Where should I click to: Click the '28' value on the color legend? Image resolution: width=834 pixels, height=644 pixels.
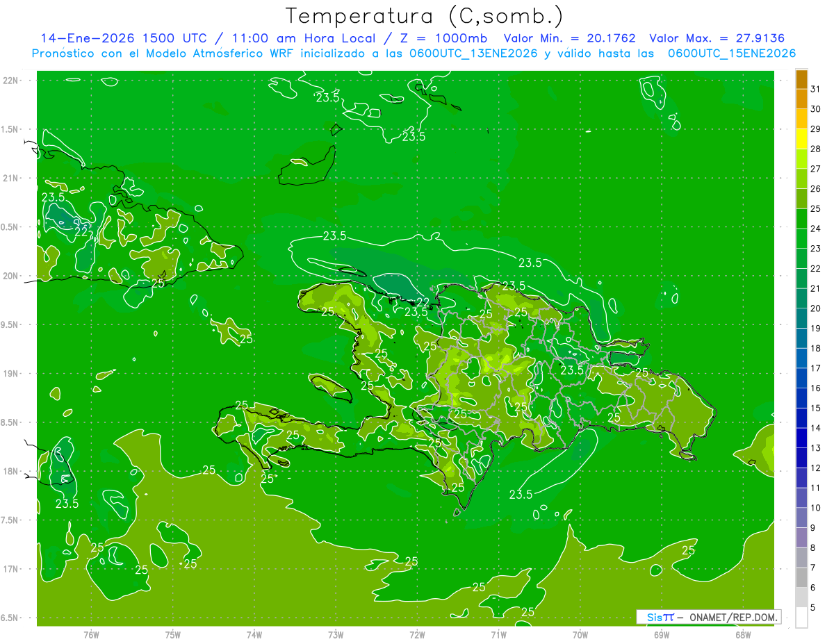pyautogui.click(x=815, y=149)
